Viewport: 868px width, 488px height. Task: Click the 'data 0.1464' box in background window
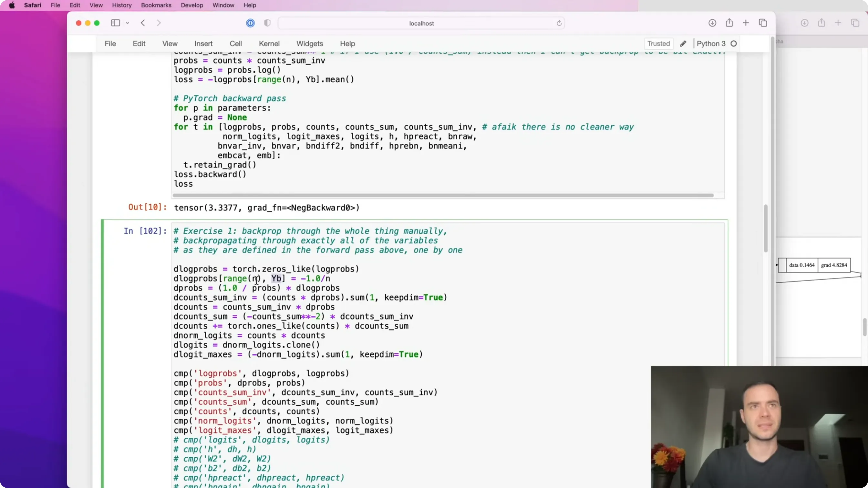pos(801,265)
